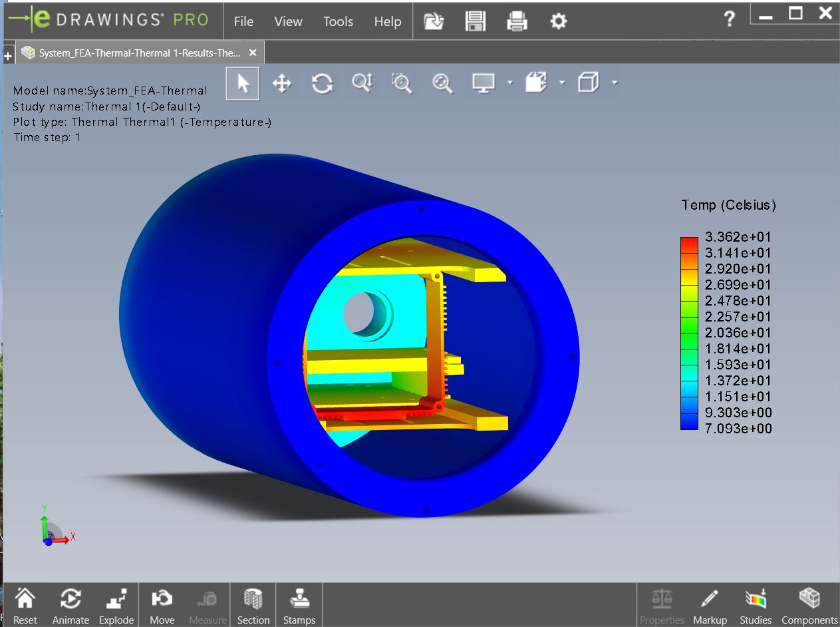Activate the Move component tool
This screenshot has width=840, height=627.
click(x=162, y=606)
